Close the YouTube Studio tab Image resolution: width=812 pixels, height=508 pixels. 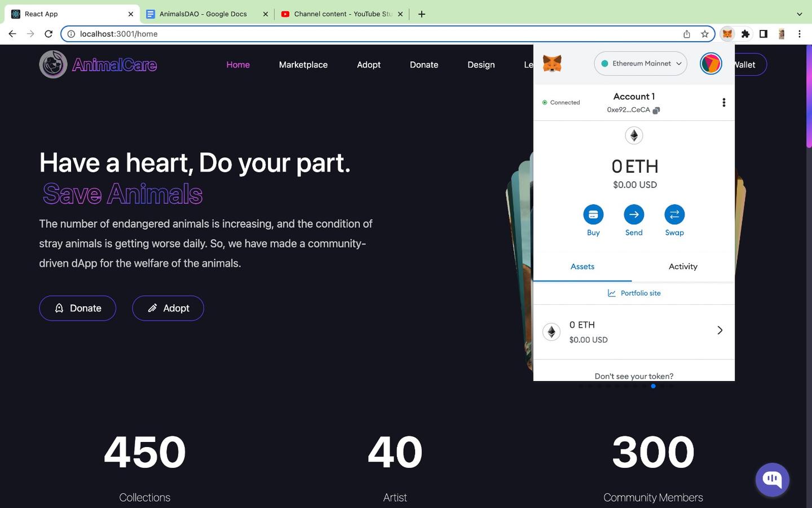coord(400,14)
